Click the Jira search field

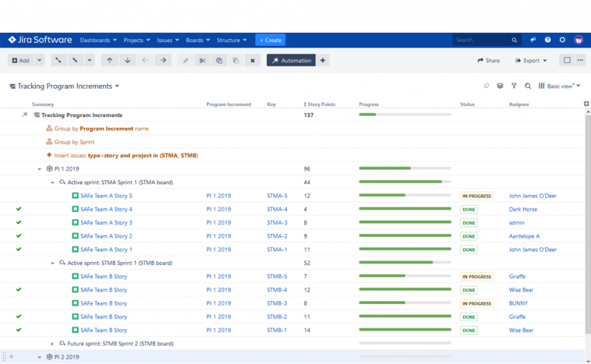click(486, 40)
